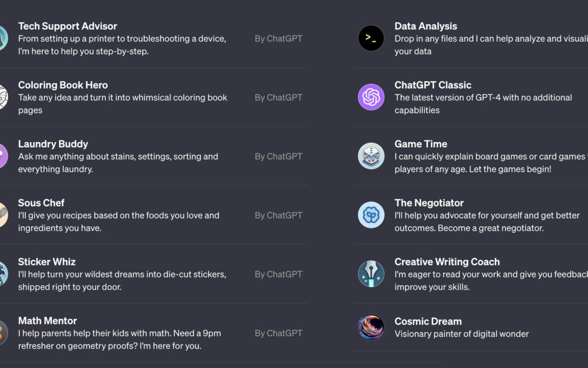Image resolution: width=588 pixels, height=368 pixels.
Task: Click the Cosmic Dream swirl icon
Action: pos(371,327)
